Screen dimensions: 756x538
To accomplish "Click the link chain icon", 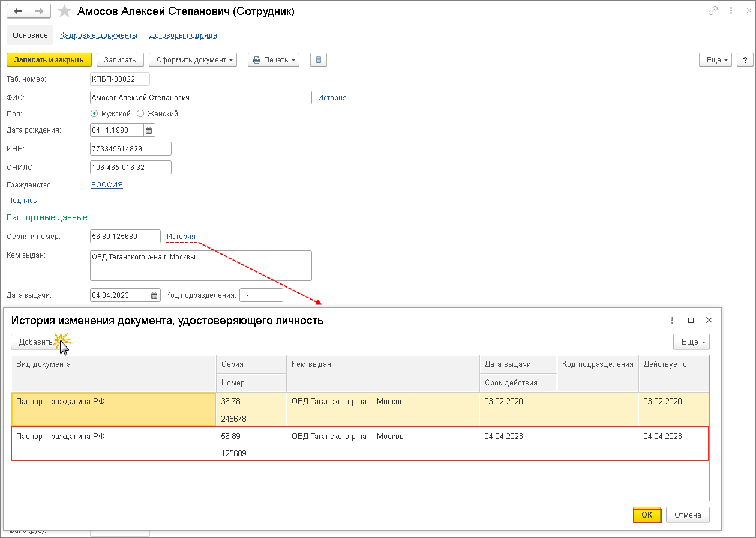I will click(x=713, y=11).
